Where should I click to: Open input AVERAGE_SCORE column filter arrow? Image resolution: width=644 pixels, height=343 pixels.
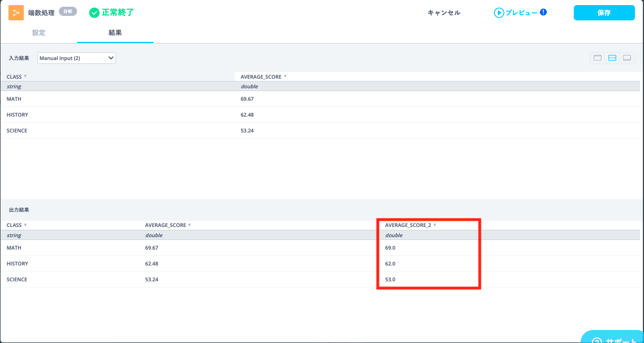point(285,76)
